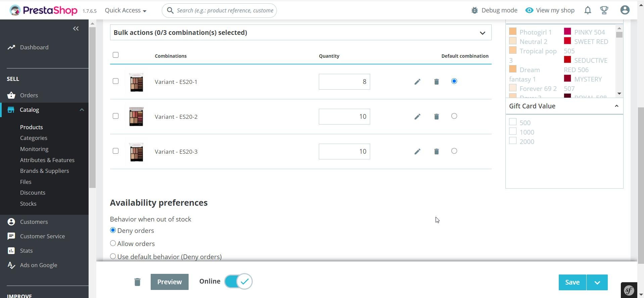
Task: Delete Variant ES20-2 combination
Action: (x=436, y=117)
